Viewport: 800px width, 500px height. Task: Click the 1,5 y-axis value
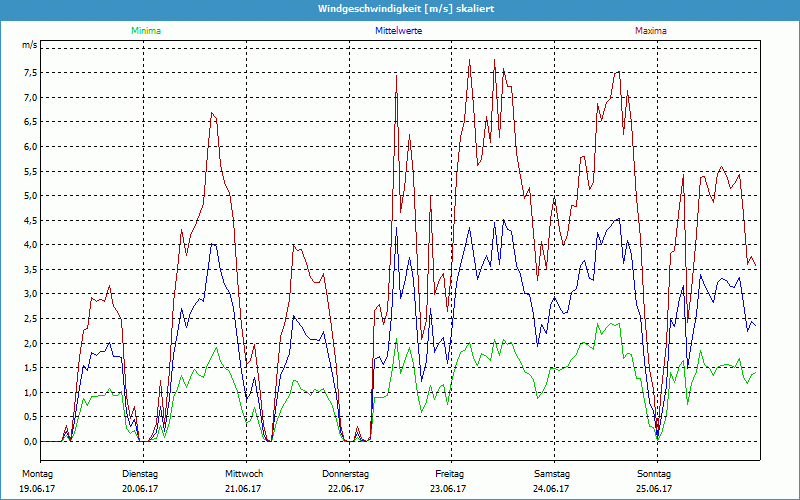point(31,368)
